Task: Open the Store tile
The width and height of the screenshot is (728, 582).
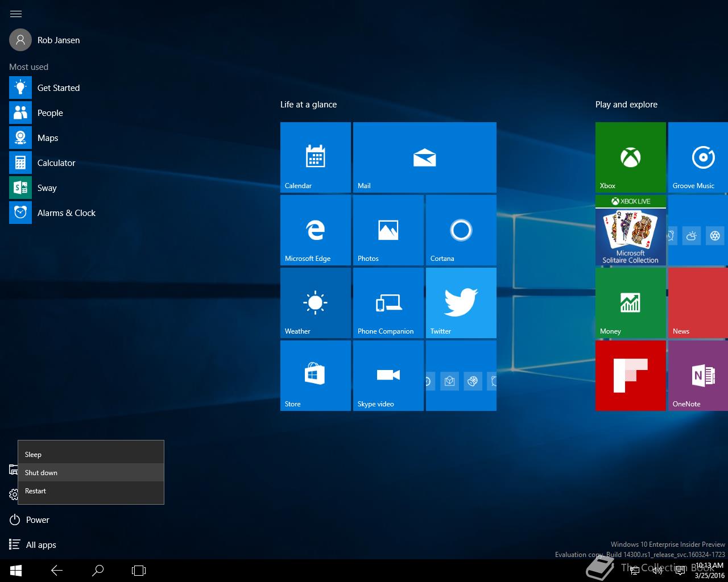Action: click(x=316, y=376)
